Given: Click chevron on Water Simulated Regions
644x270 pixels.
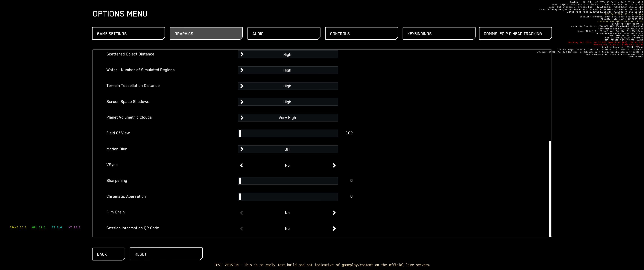Looking at the screenshot, I should 242,70.
